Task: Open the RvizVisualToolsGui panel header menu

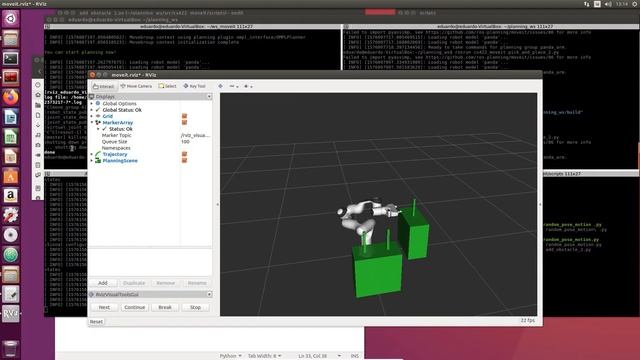Action: (x=209, y=294)
